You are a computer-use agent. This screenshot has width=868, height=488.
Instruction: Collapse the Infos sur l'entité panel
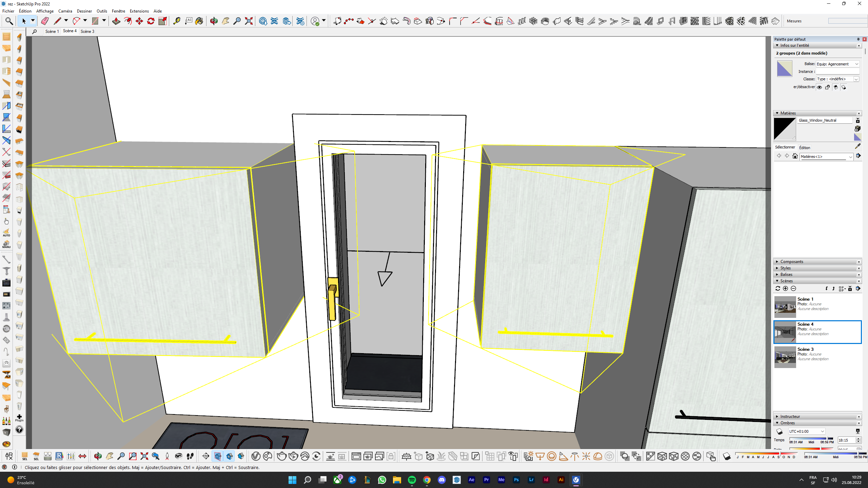817,45
